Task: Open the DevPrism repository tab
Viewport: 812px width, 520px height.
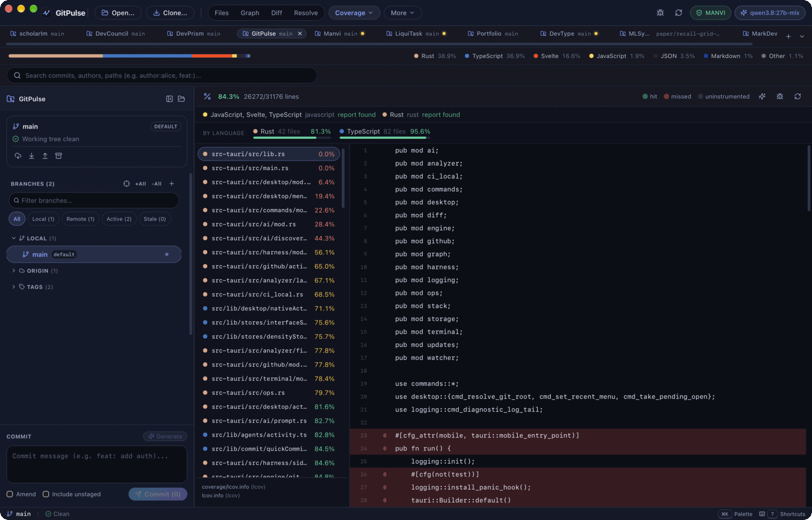Action: (193, 34)
